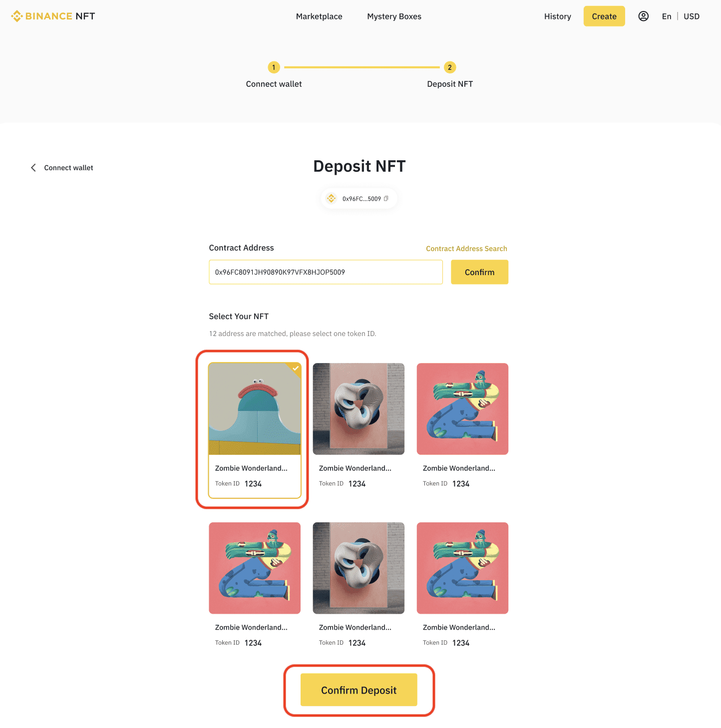The image size is (721, 728).
Task: Open the Marketplace menu item
Action: tap(319, 16)
